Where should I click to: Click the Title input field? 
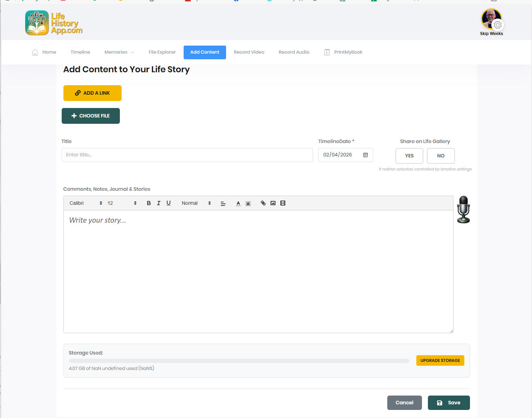[187, 155]
